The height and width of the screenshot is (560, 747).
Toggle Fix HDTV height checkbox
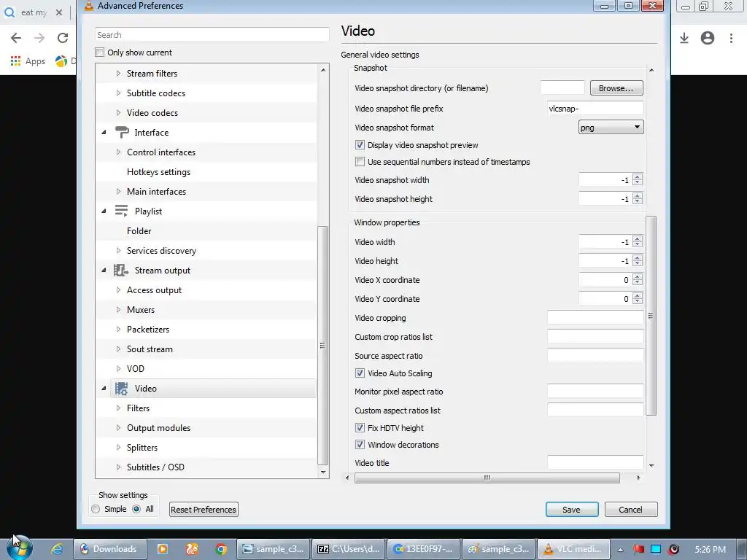(360, 428)
